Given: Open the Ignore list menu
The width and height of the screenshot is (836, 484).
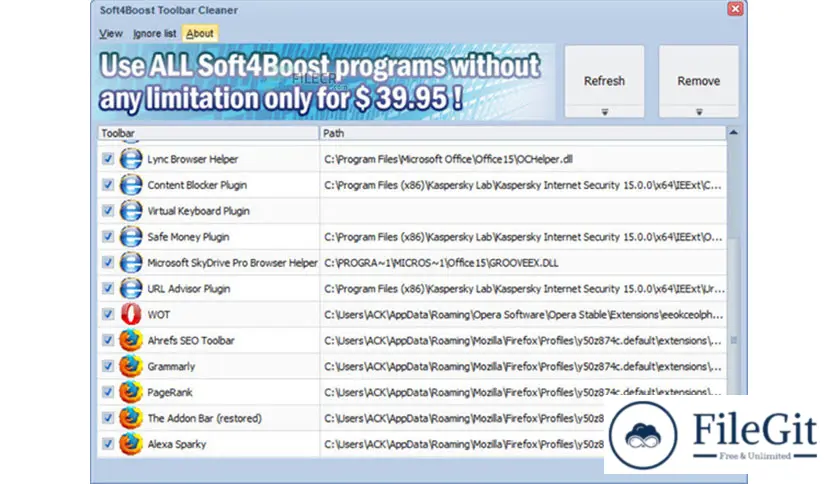Looking at the screenshot, I should pyautogui.click(x=155, y=34).
